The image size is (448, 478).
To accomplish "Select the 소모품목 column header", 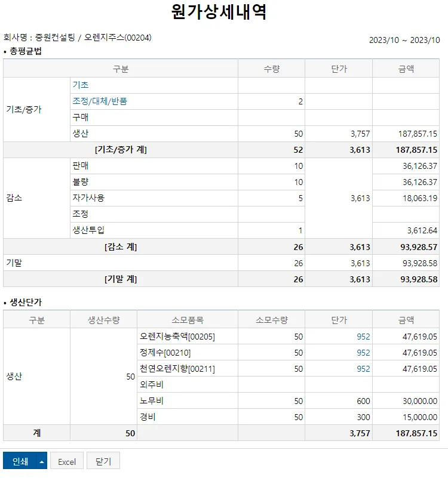I will (188, 320).
